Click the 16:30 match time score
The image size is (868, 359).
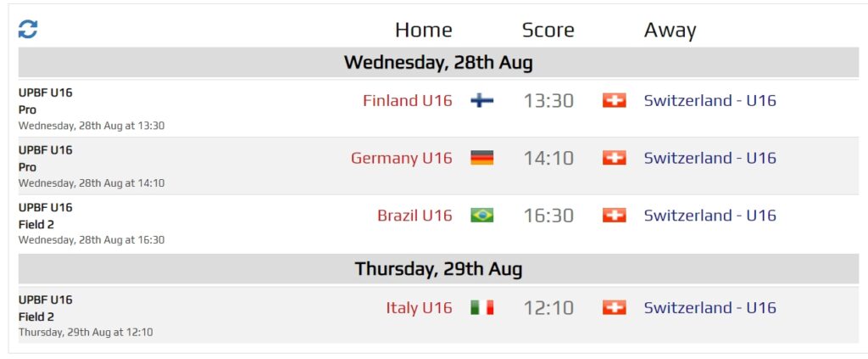click(548, 216)
